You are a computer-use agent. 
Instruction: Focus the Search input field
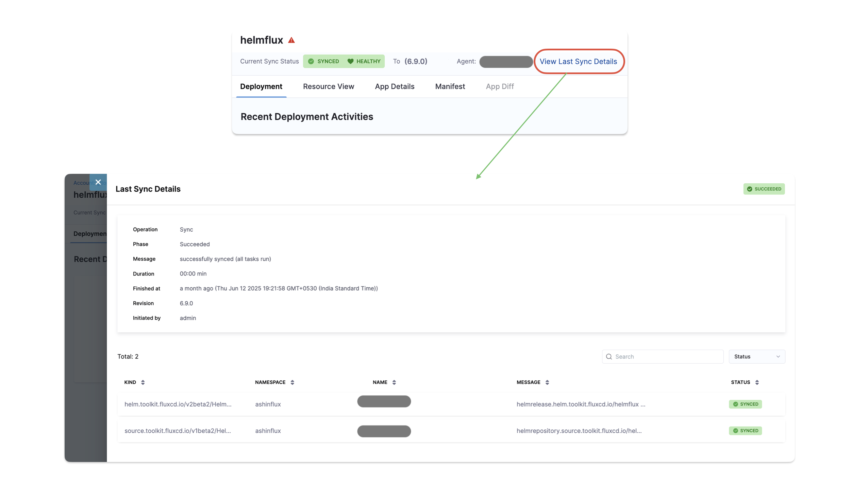[x=667, y=357]
